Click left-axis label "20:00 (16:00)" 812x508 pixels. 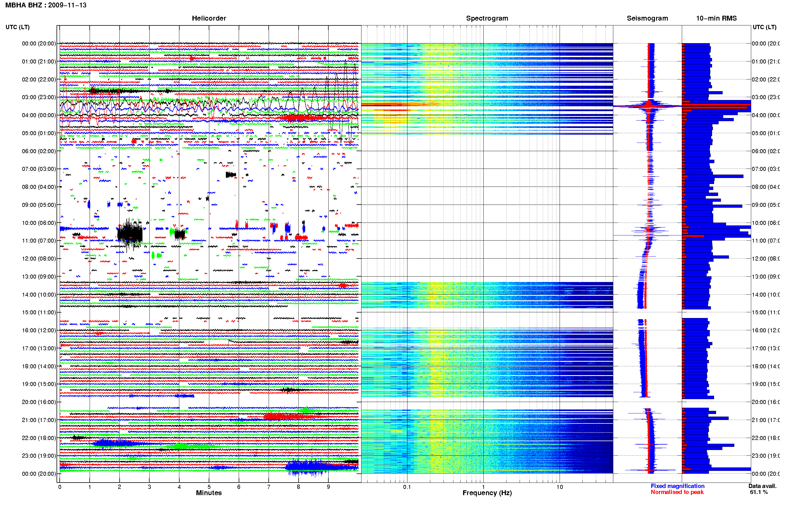pos(39,402)
